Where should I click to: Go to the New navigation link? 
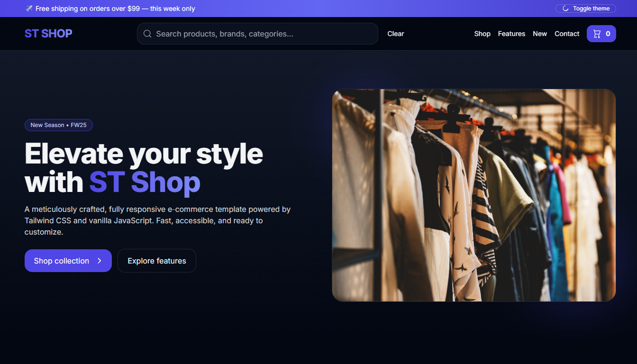539,34
